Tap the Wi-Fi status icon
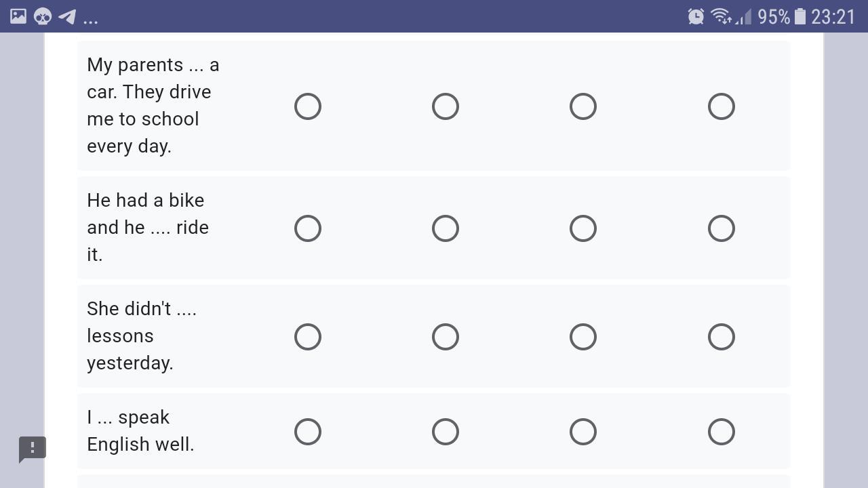 [721, 16]
